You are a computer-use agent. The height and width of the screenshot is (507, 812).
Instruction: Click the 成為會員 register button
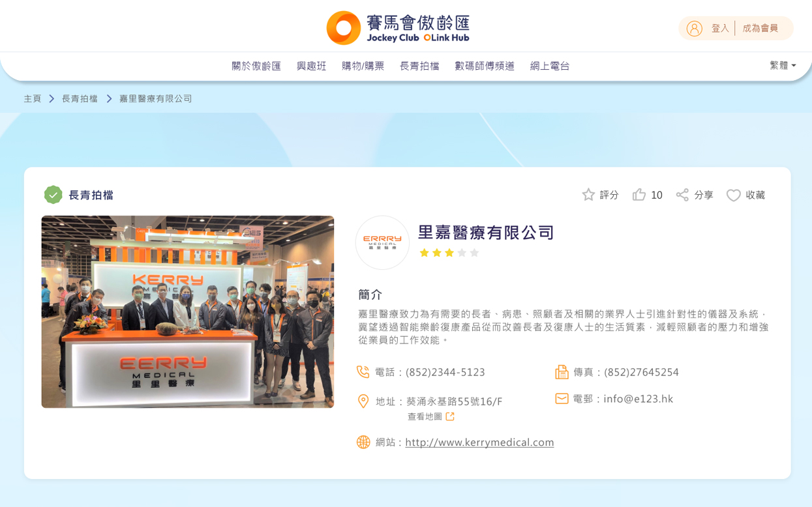coord(760,29)
